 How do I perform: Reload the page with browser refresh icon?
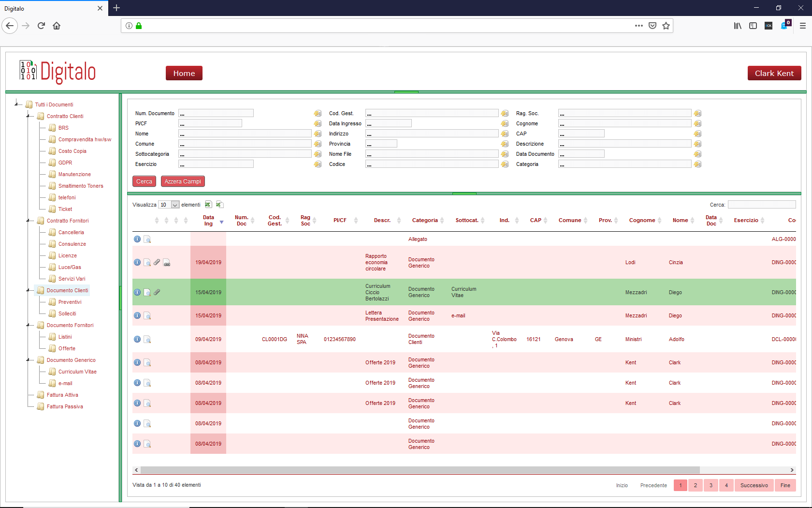[41, 26]
